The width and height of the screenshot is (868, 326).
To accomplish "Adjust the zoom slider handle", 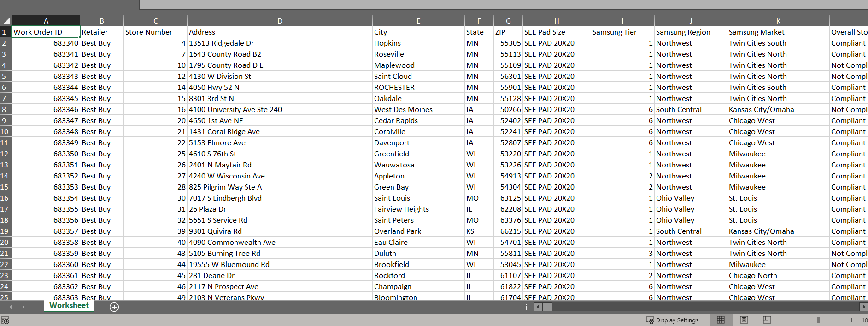I will 818,320.
